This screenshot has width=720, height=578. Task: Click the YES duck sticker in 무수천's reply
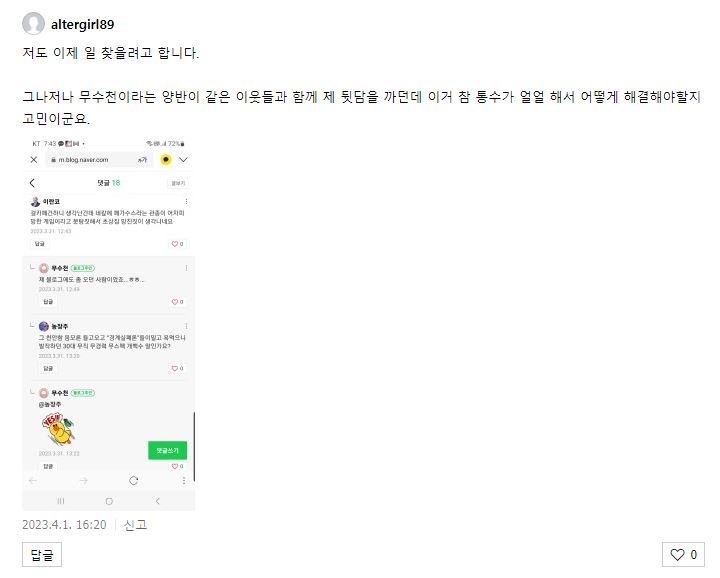click(58, 429)
